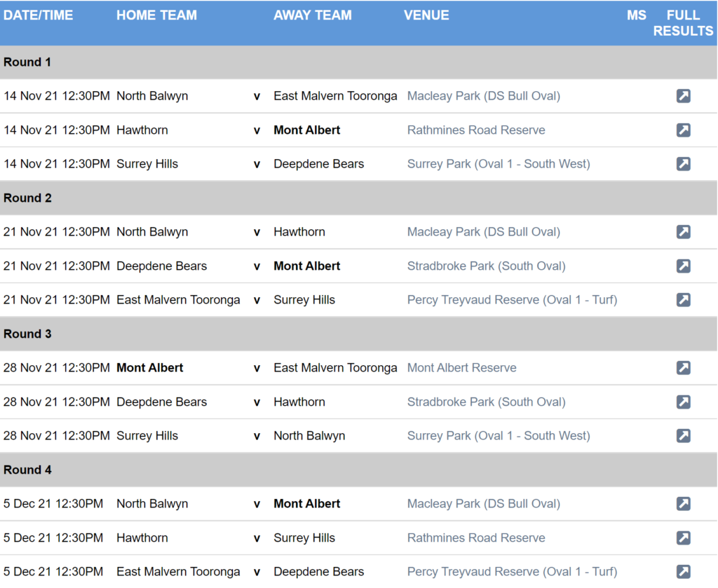Open results icon for Surrey Hills v North Balwyn

[683, 436]
